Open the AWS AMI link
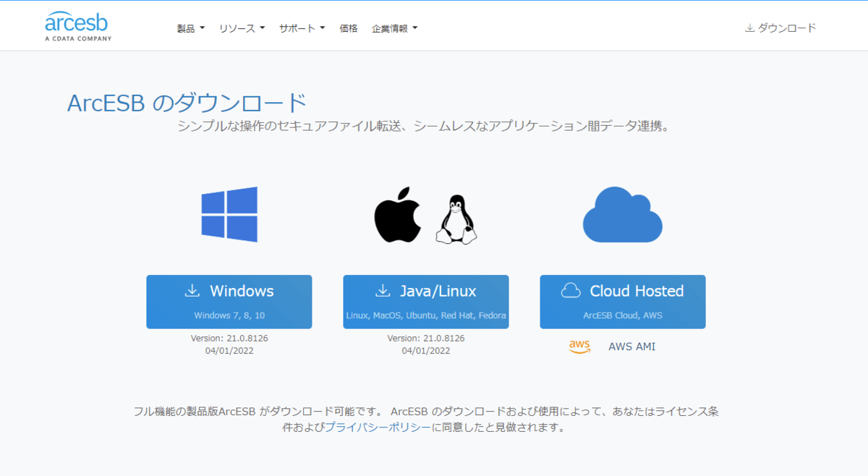 point(631,347)
